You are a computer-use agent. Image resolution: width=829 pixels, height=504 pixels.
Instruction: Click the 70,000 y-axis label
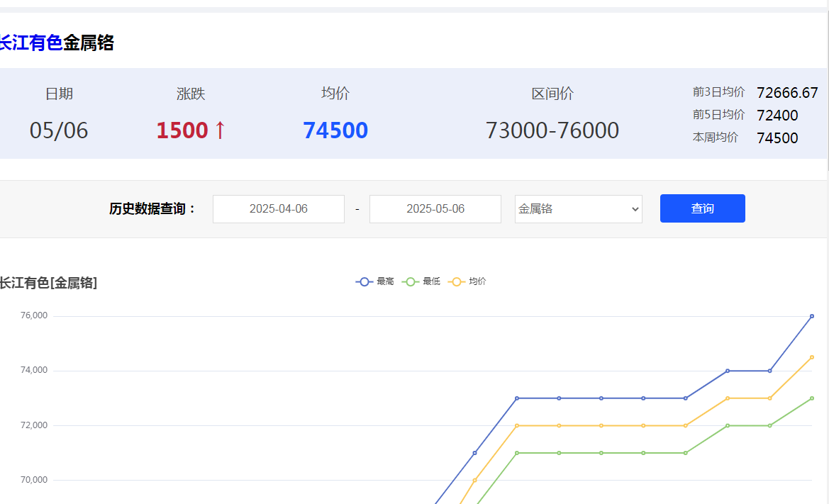click(x=34, y=480)
